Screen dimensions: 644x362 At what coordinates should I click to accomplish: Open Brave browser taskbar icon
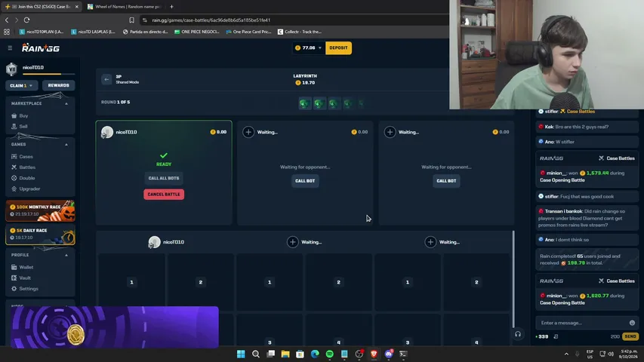[374, 354]
